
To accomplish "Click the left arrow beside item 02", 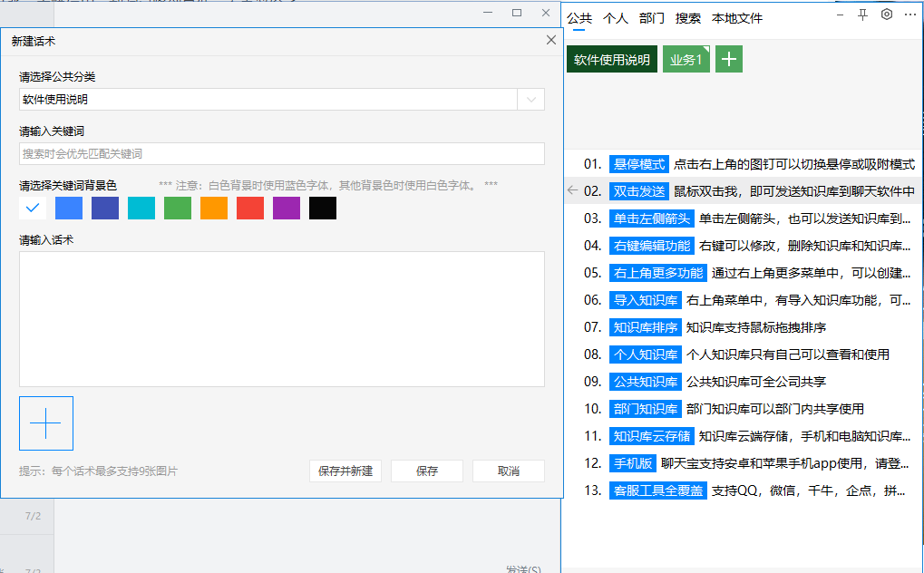I will point(572,190).
